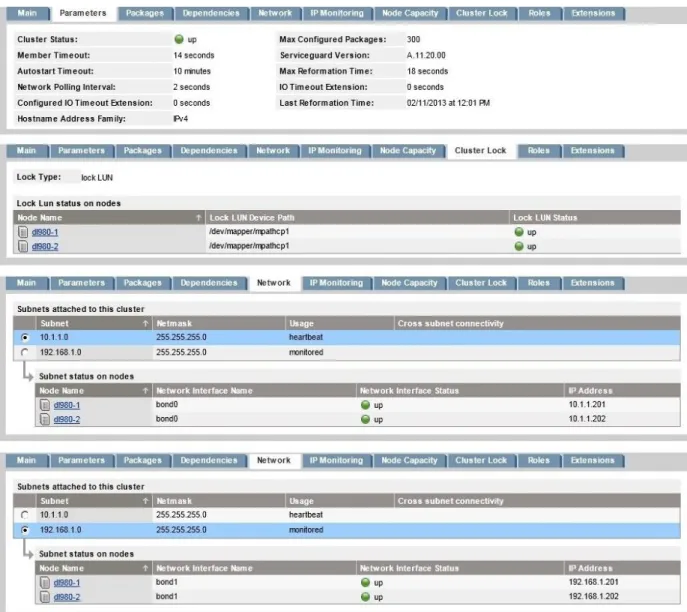
Task: Open IP Monitoring tab in the Cluster Status panel
Action: coord(337,13)
